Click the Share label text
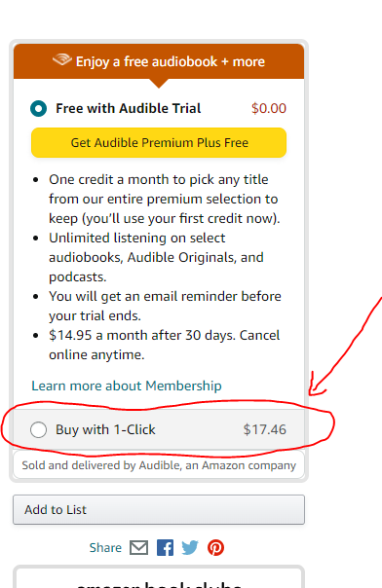Screen dimensions: 382x588 [105, 548]
